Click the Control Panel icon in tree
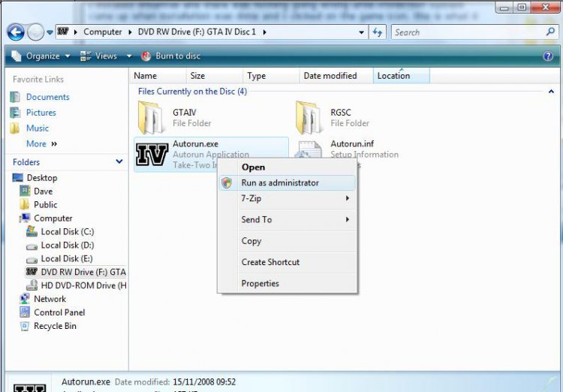 pos(25,312)
